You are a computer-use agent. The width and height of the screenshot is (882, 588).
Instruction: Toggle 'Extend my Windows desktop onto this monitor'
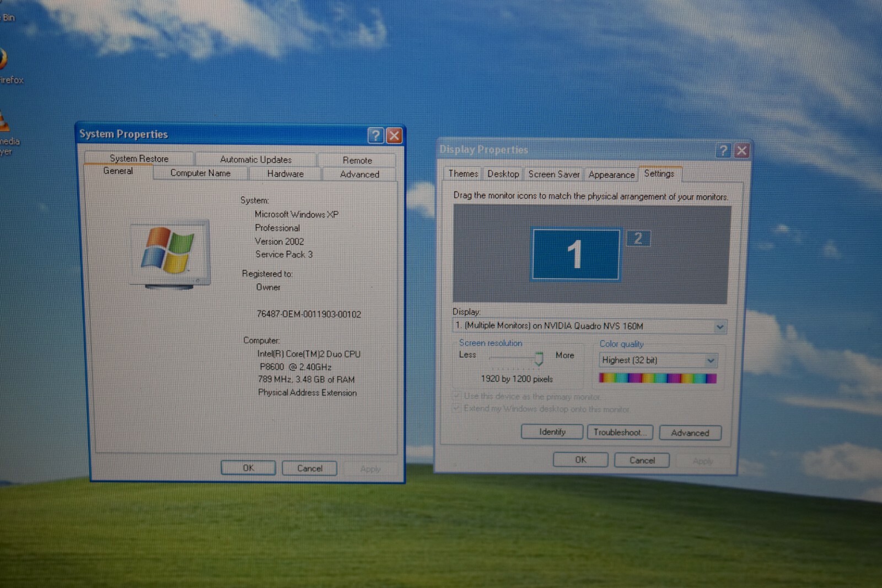pyautogui.click(x=456, y=408)
